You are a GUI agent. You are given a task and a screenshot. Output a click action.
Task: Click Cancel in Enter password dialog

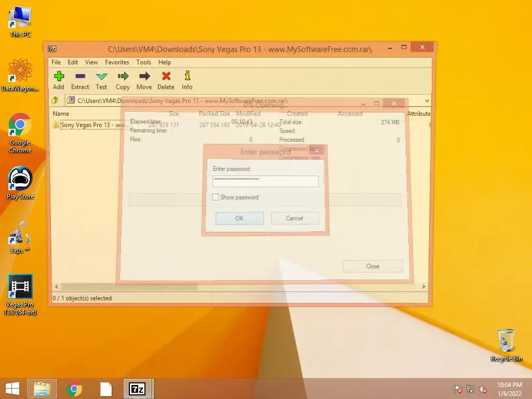295,218
